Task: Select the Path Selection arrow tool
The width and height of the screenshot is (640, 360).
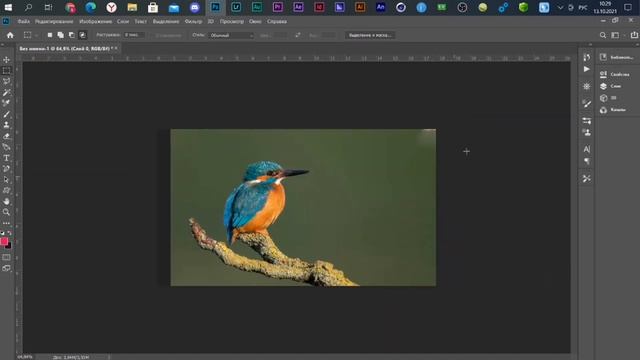Action: point(6,180)
